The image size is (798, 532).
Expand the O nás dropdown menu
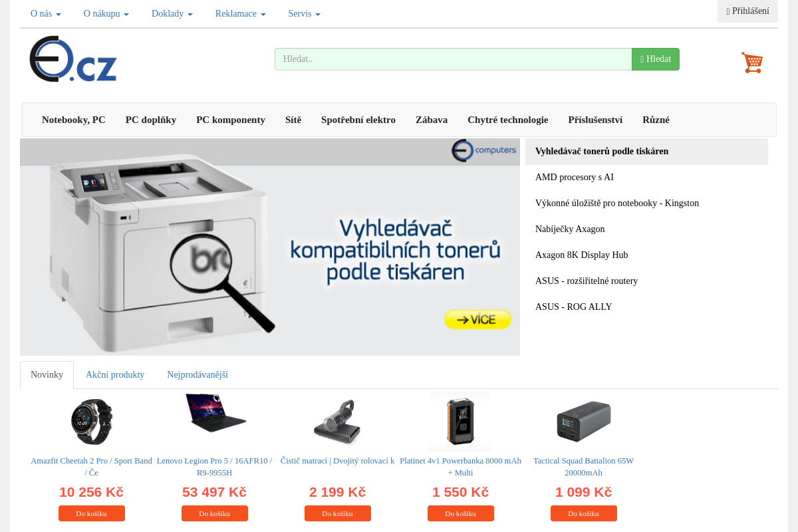pos(46,13)
